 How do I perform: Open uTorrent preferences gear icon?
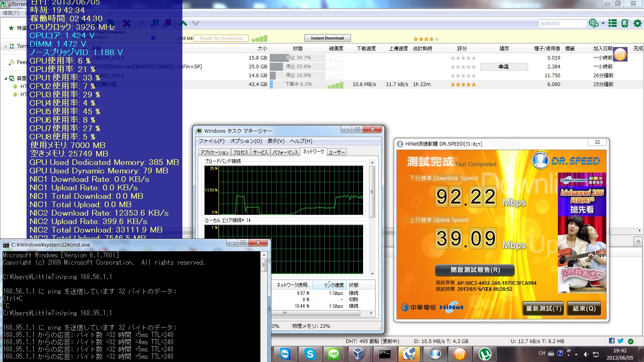pos(638,23)
